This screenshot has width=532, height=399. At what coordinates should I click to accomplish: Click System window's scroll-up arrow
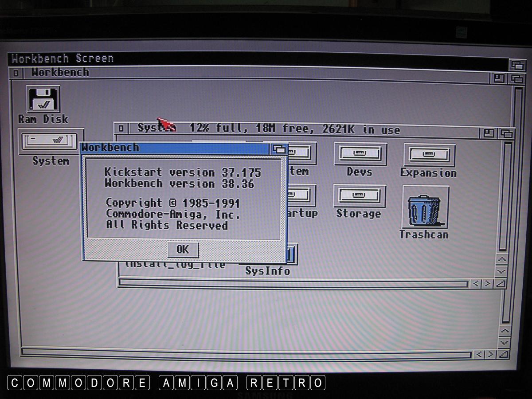[x=501, y=260]
